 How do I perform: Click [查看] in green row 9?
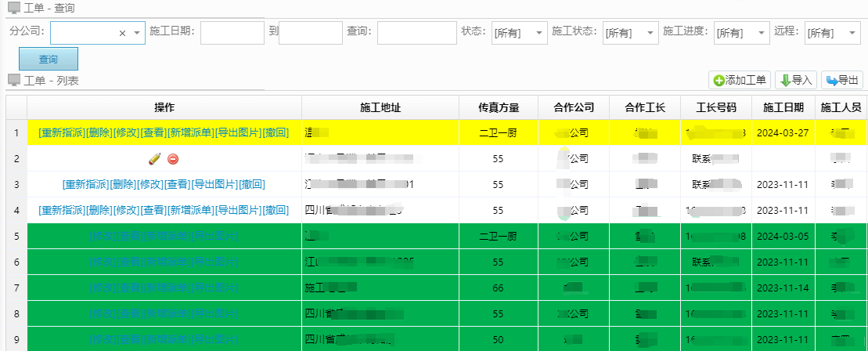coord(130,339)
